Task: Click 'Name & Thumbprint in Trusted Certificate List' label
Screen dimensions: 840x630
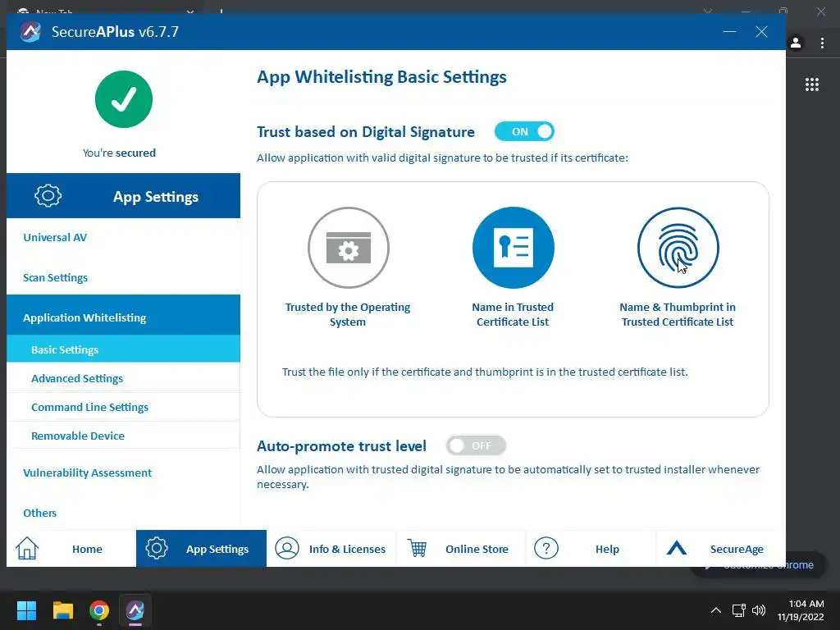Action: click(x=678, y=314)
